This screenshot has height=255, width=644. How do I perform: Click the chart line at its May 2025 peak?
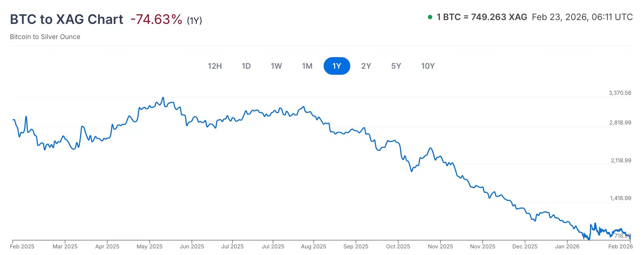point(162,98)
